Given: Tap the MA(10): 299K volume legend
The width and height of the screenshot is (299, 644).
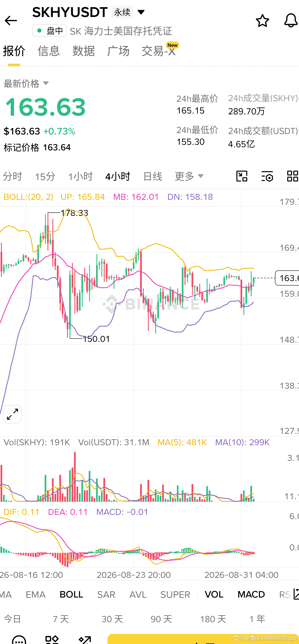Looking at the screenshot, I should tap(242, 442).
